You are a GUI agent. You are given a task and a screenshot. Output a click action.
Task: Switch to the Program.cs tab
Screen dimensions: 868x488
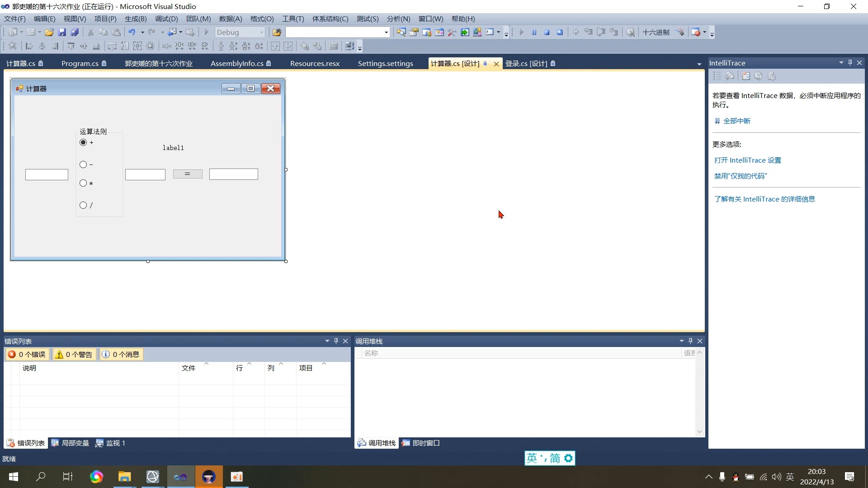tap(80, 63)
